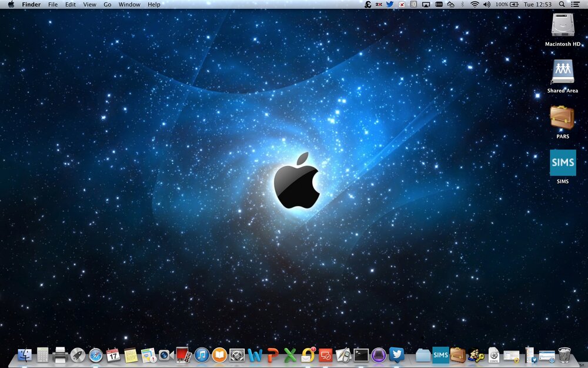Click the pound-sign menu bar icon
588x368 pixels.
[x=368, y=5]
